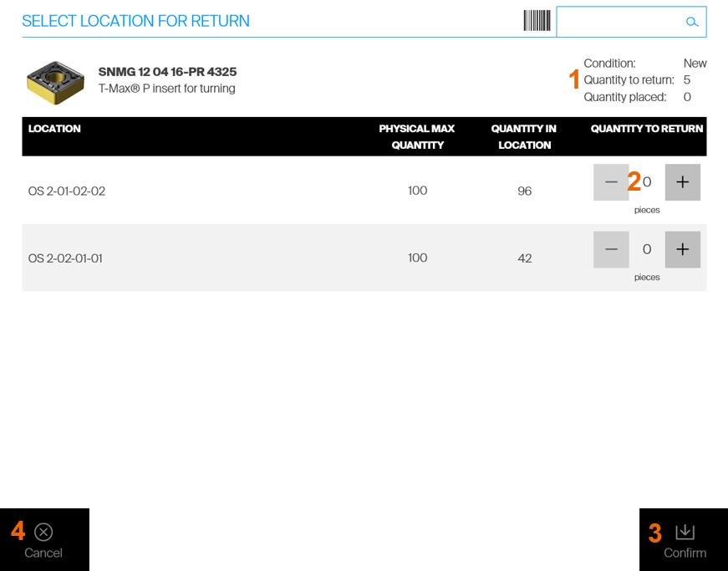This screenshot has height=571, width=728.
Task: Click the SNMG 12 04 16-PR 4325 product name
Action: click(x=167, y=72)
